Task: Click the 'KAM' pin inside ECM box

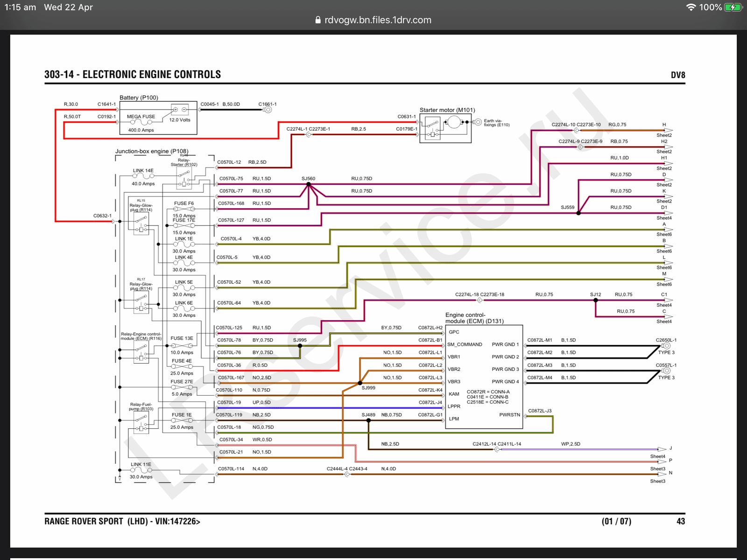Action: coord(454,394)
